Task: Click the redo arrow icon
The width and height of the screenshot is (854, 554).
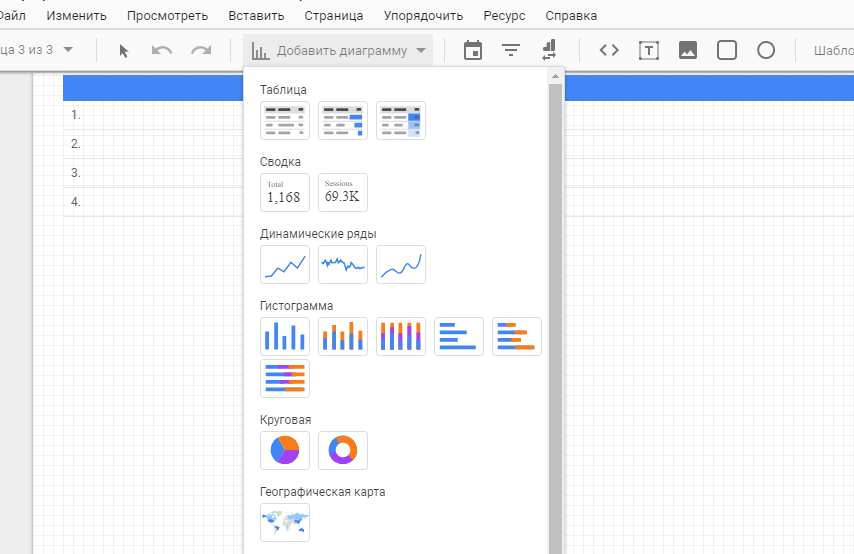Action: (201, 51)
